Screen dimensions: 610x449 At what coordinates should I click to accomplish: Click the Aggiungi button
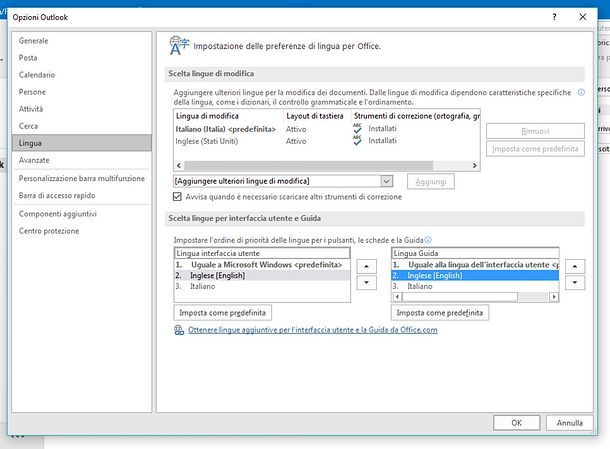click(431, 181)
